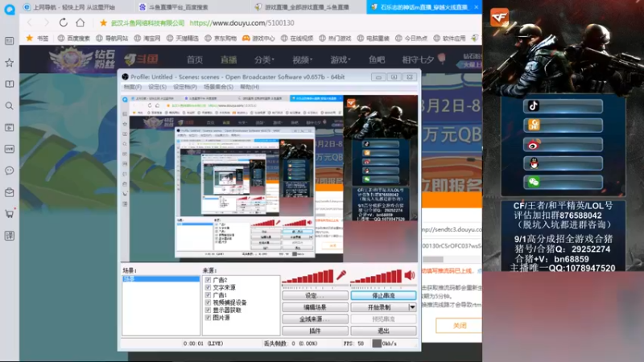Open 直播 in Douyu navigation

(229, 60)
